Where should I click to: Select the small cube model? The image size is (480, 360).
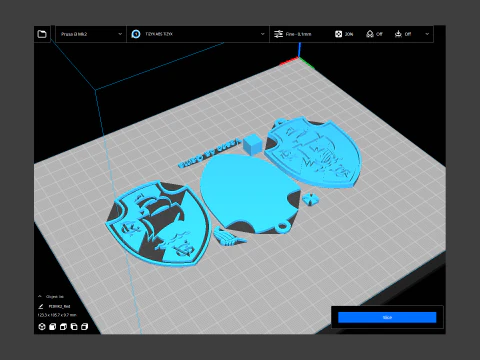click(252, 144)
